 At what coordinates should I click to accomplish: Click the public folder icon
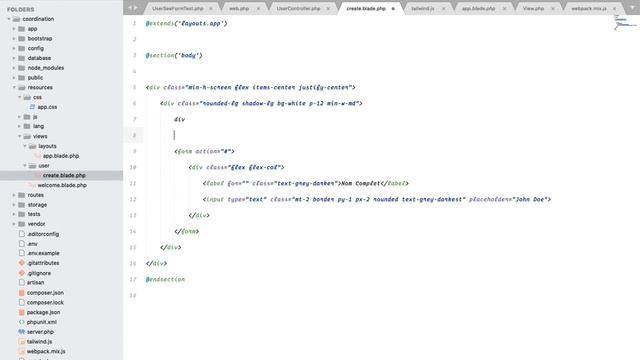click(x=22, y=78)
